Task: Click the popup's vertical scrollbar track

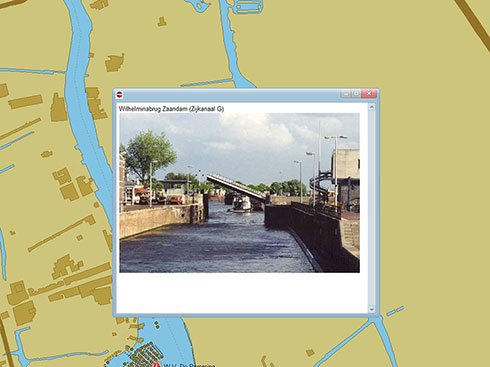Action: pos(372,208)
